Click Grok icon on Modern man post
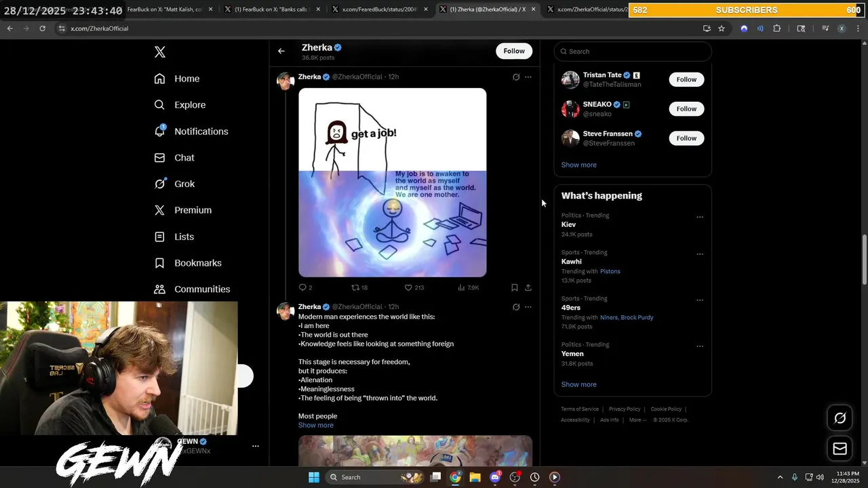 pos(516,307)
